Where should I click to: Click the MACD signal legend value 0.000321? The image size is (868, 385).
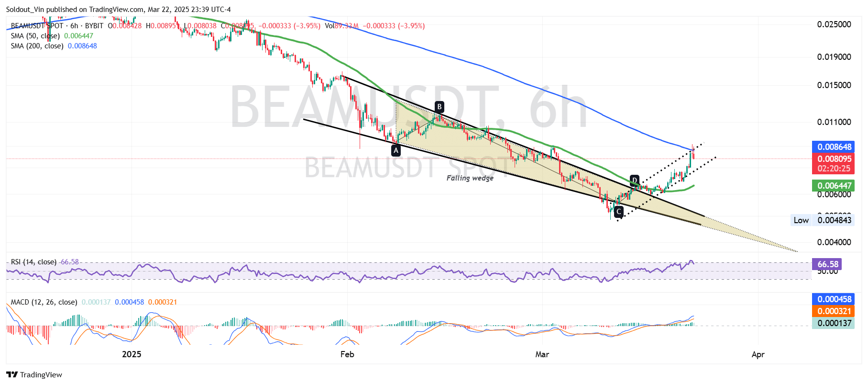163,302
